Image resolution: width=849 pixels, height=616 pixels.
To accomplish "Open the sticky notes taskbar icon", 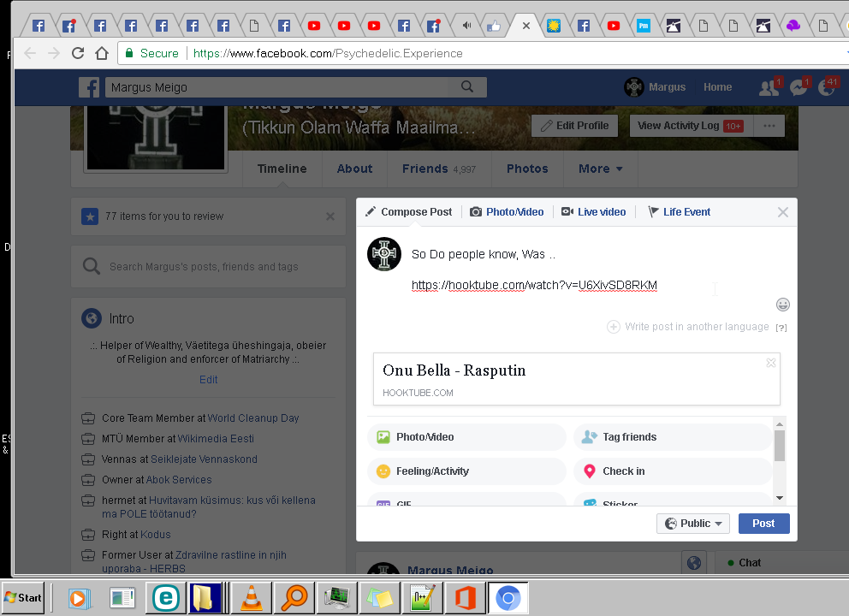I will pos(379,598).
